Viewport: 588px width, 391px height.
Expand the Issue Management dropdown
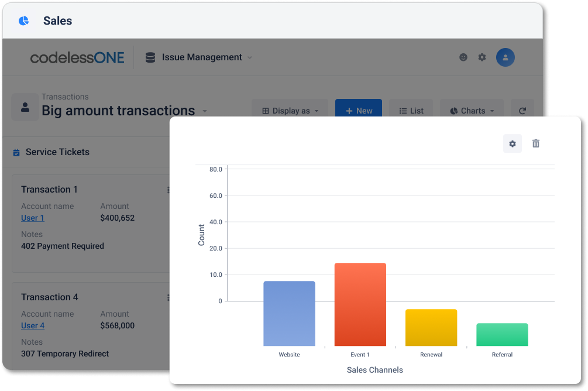coord(250,58)
